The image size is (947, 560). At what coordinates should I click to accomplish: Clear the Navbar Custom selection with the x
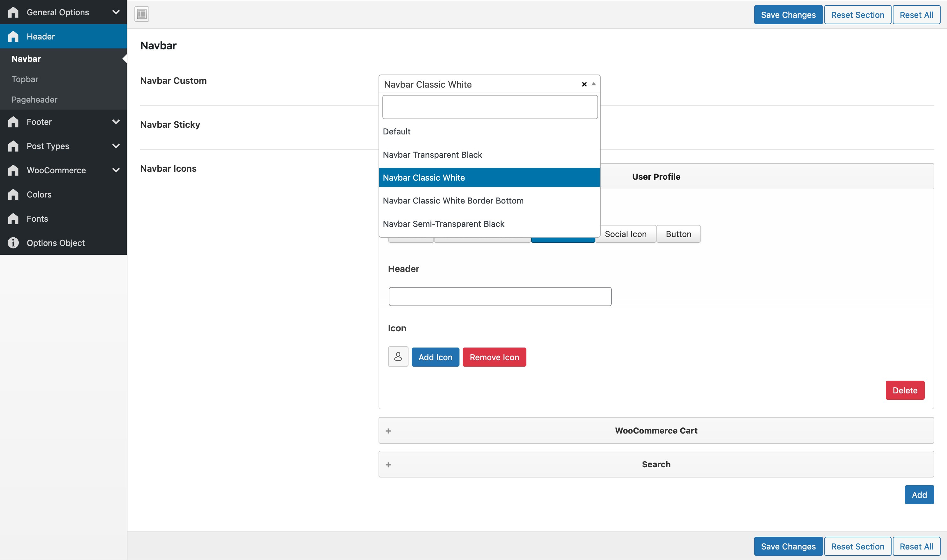[x=584, y=84]
